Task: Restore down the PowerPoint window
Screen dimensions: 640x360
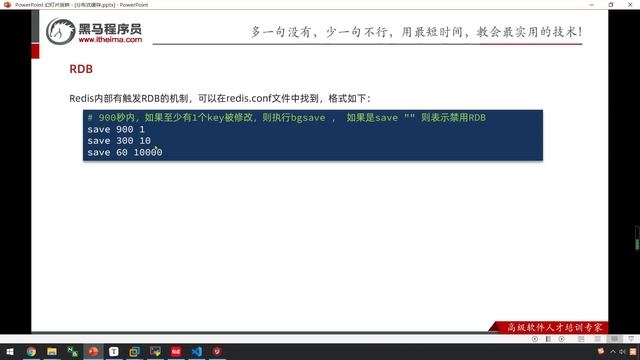Action: pyautogui.click(x=611, y=4)
